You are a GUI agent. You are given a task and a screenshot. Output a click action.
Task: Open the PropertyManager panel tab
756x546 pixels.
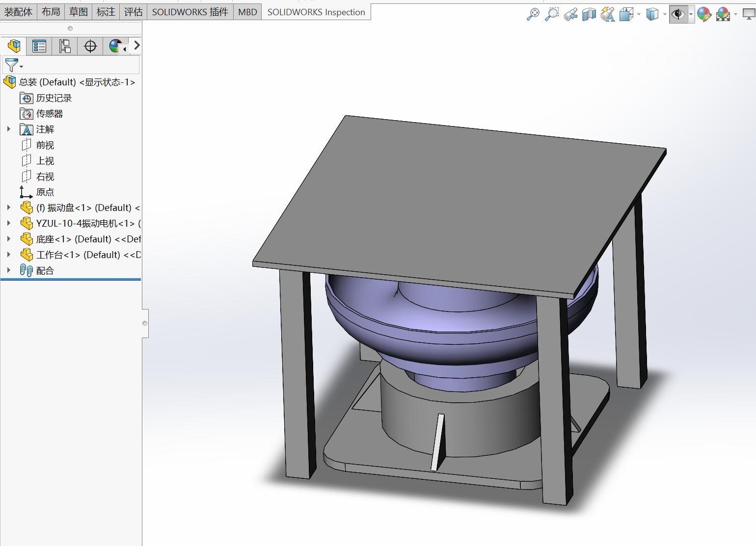(x=39, y=46)
